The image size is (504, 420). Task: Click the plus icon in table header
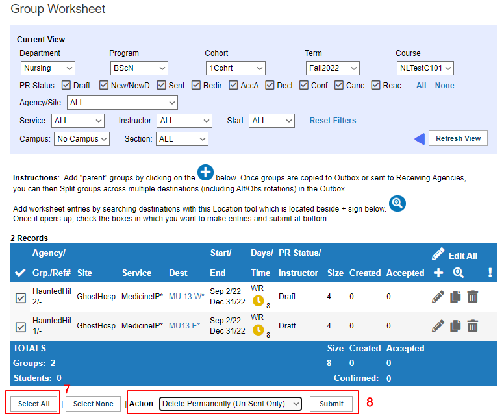tap(438, 273)
